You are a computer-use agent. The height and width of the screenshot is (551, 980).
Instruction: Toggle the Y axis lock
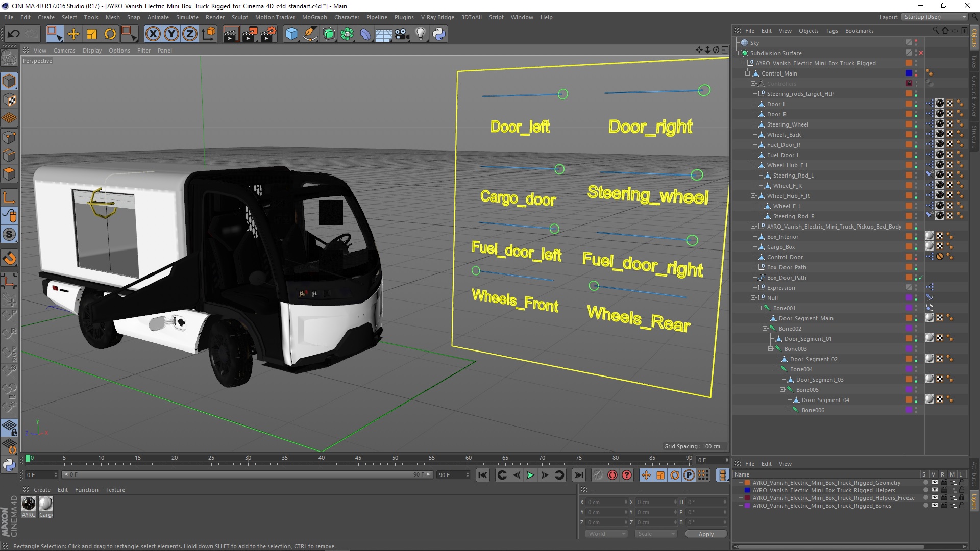pos(171,34)
